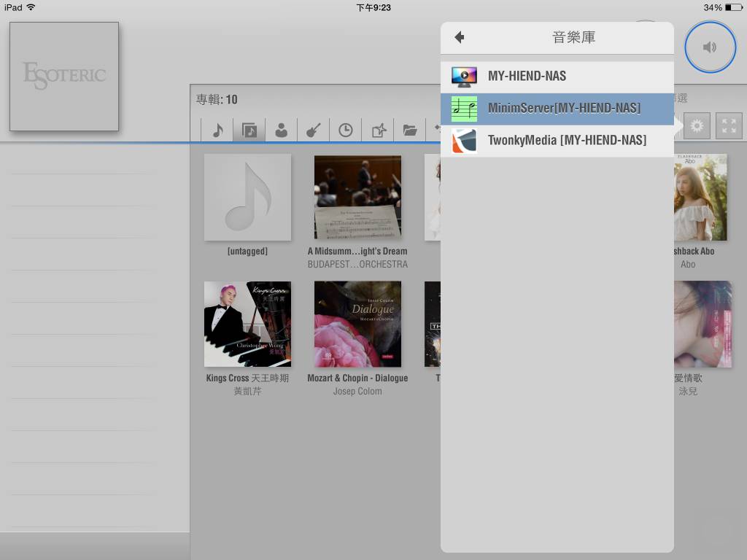Image resolution: width=747 pixels, height=560 pixels.
Task: Toggle the speaker volume control
Action: pos(710,47)
